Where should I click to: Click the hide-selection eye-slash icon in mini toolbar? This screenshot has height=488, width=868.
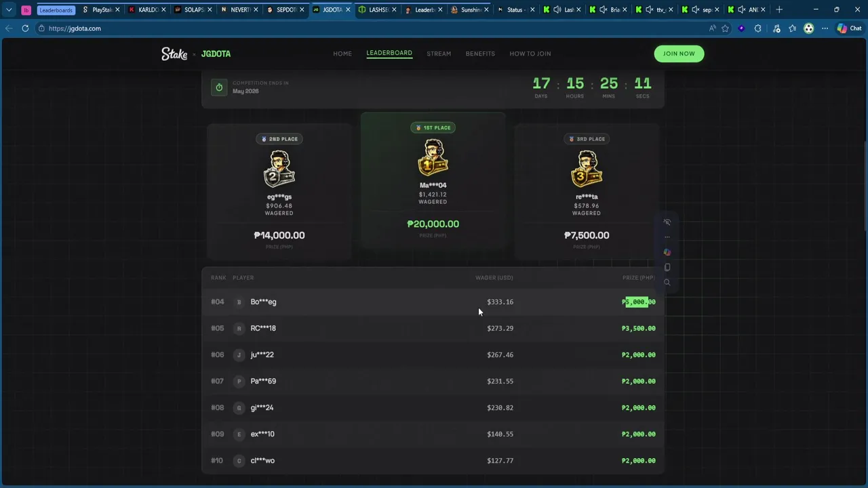click(x=667, y=222)
